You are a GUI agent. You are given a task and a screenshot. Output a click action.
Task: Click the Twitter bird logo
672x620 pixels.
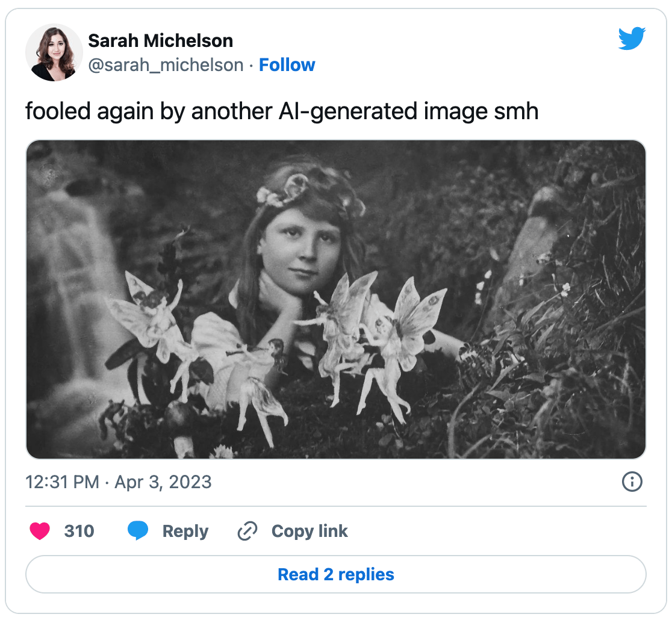[632, 39]
